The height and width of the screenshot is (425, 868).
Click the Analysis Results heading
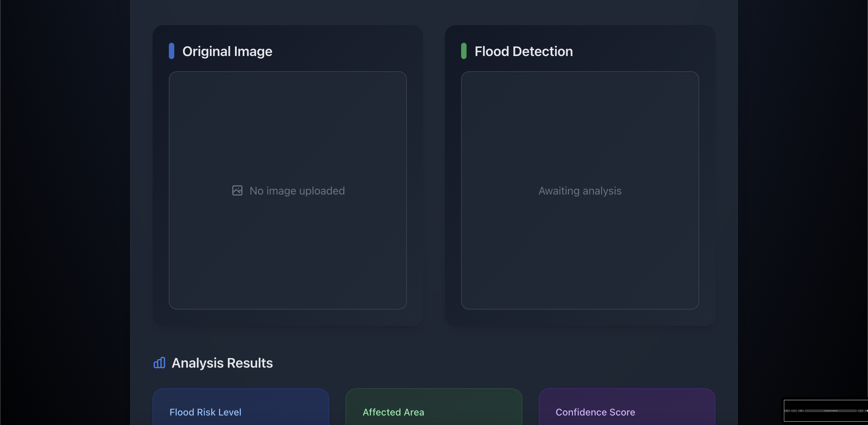222,363
